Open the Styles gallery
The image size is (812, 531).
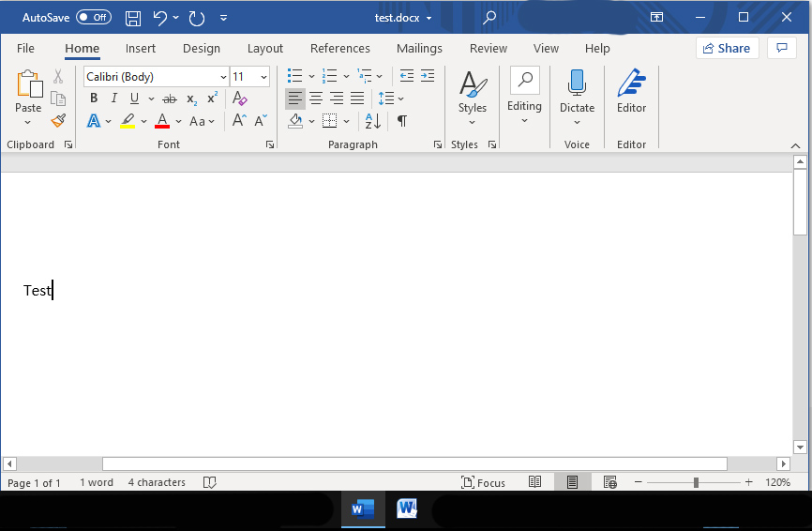(473, 99)
